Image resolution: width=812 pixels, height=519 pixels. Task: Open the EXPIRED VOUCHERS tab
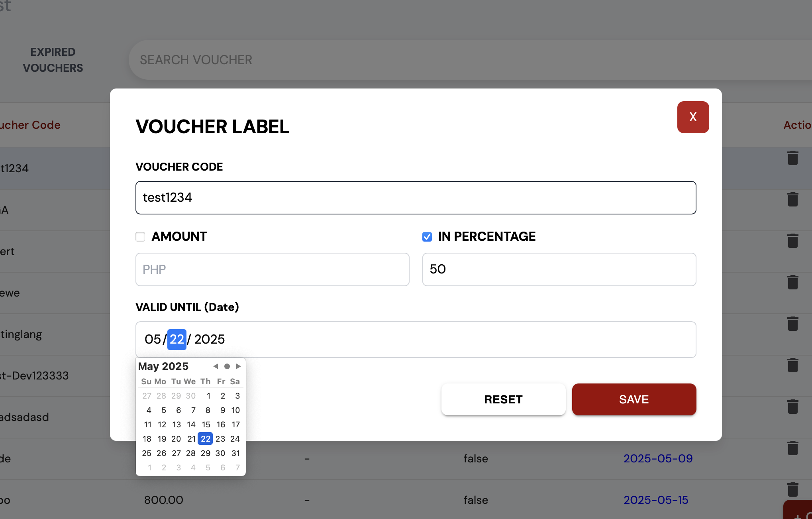point(53,60)
